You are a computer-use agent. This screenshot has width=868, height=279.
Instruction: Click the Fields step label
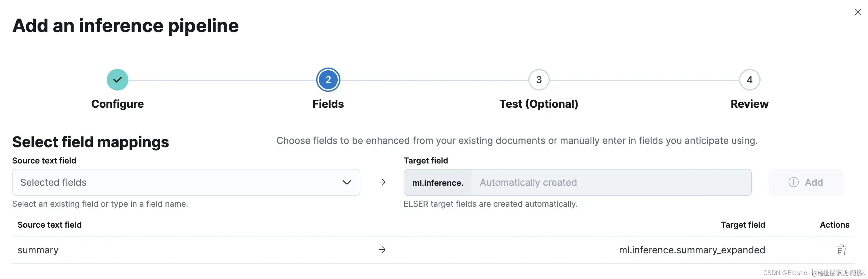pos(328,104)
